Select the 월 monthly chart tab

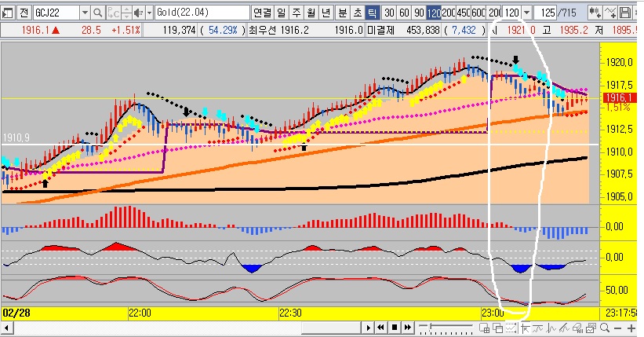(x=311, y=13)
